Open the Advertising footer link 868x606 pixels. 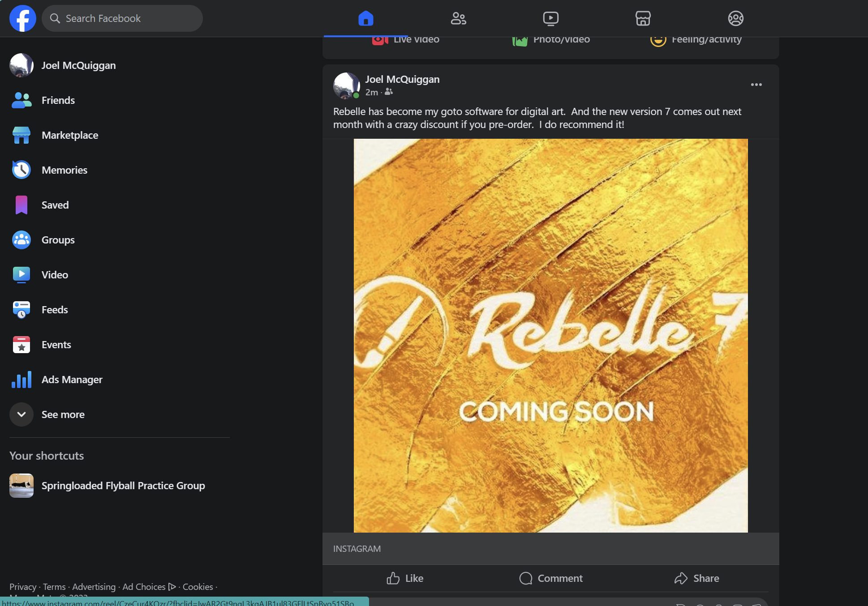pyautogui.click(x=94, y=587)
